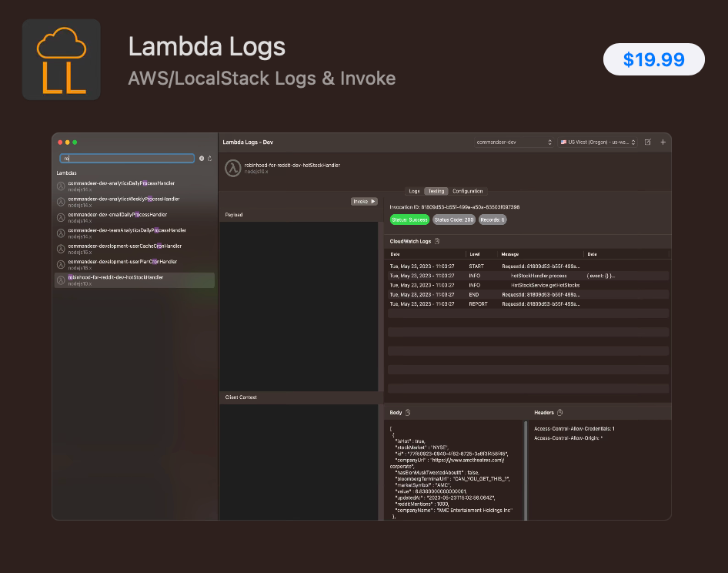This screenshot has height=573, width=728.
Task: Select the HotStockService.getHotStocks log row
Action: click(x=529, y=285)
